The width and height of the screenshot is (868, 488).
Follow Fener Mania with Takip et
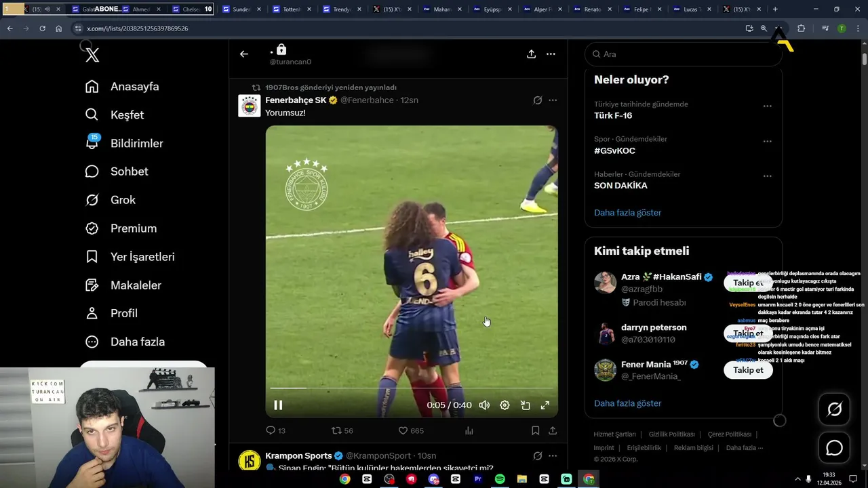point(748,370)
